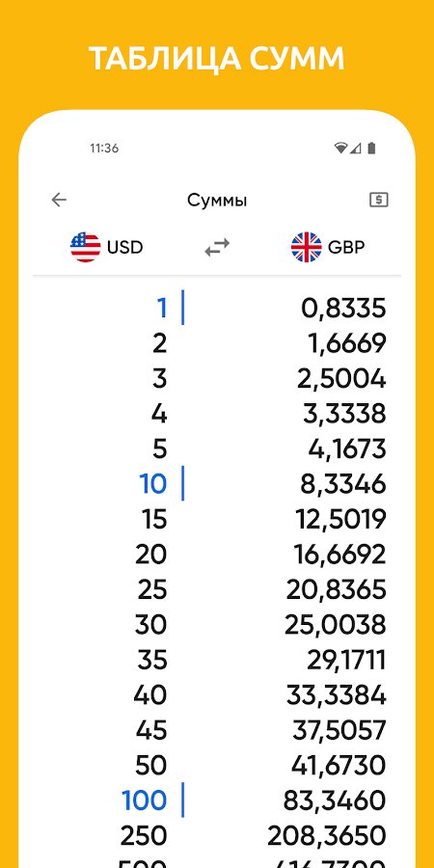Select the blue amount 100 row
This screenshot has width=434, height=868.
point(217,800)
